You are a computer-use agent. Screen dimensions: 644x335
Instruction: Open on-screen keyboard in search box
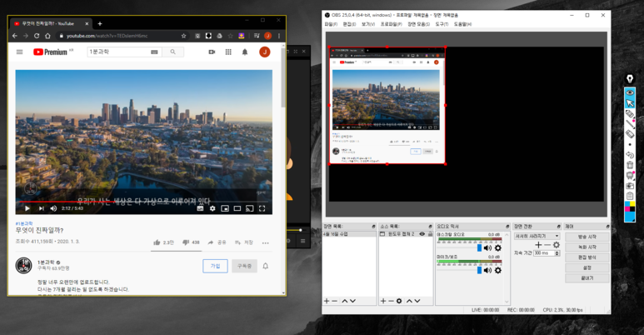coord(154,52)
